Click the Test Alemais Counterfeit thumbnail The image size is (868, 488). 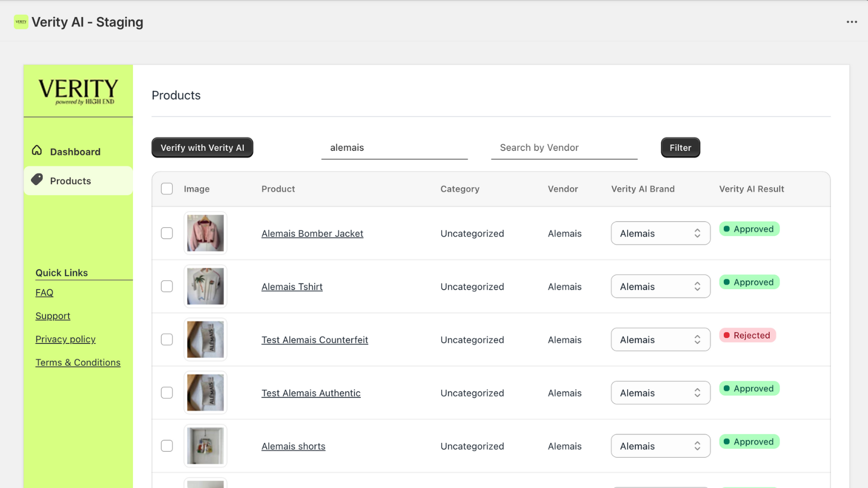206,339
